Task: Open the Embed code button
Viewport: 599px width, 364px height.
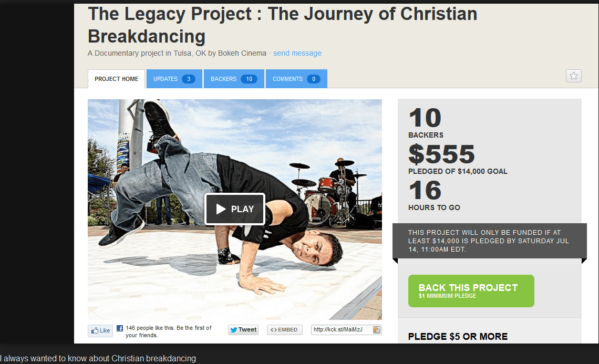Action: point(285,330)
